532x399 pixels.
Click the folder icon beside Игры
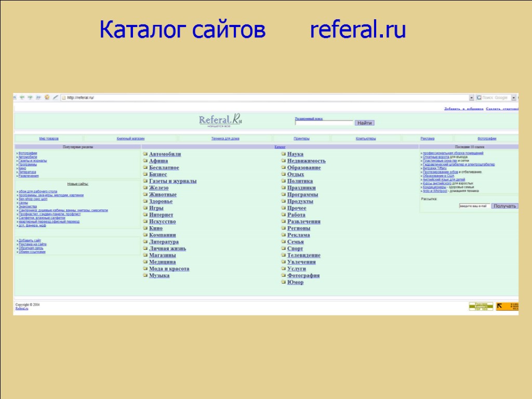tap(145, 208)
